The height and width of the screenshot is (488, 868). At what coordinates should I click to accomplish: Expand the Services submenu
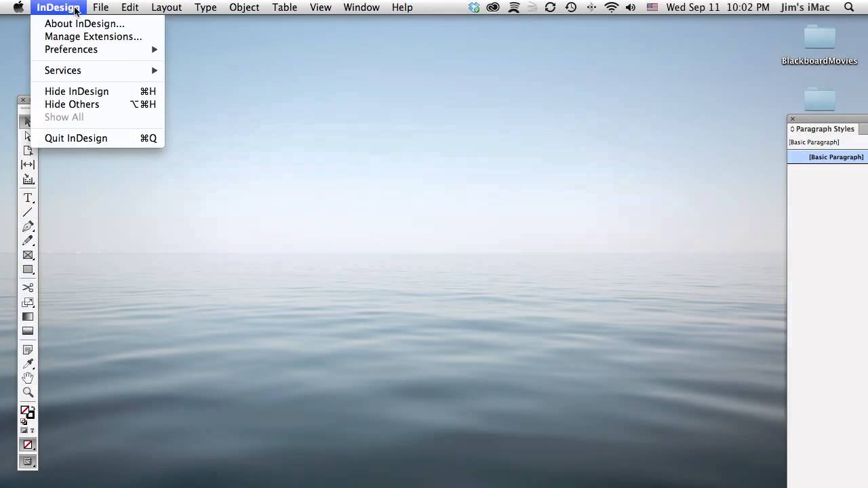pyautogui.click(x=98, y=70)
